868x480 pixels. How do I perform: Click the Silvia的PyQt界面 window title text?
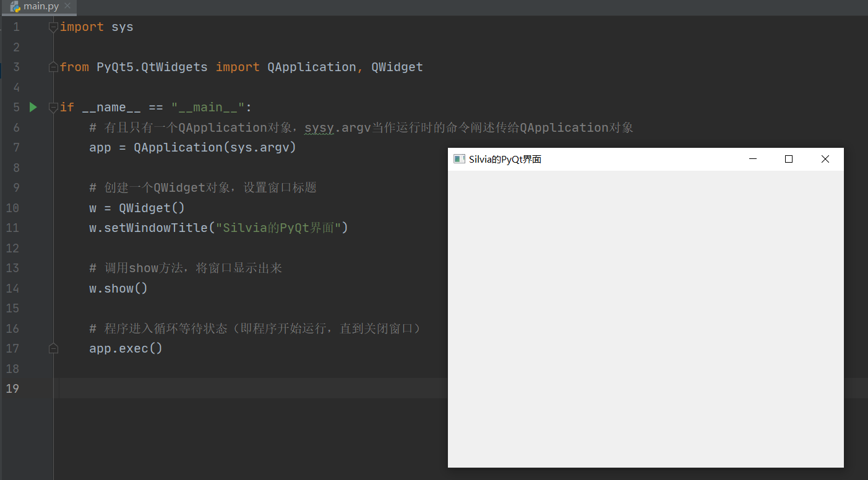[x=505, y=160]
